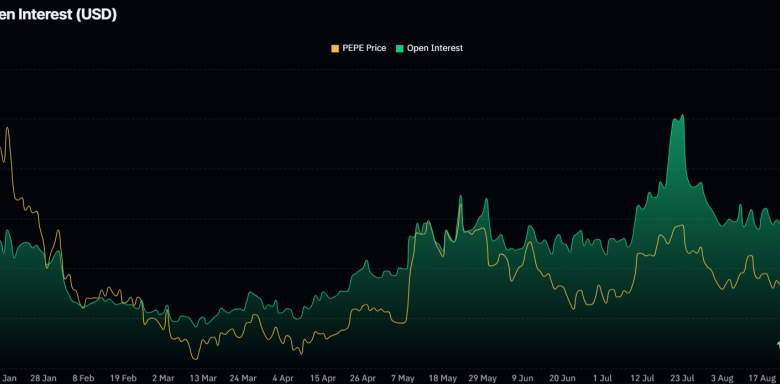Click the 2 Mar date label
The image size is (780, 384).
pyautogui.click(x=163, y=379)
